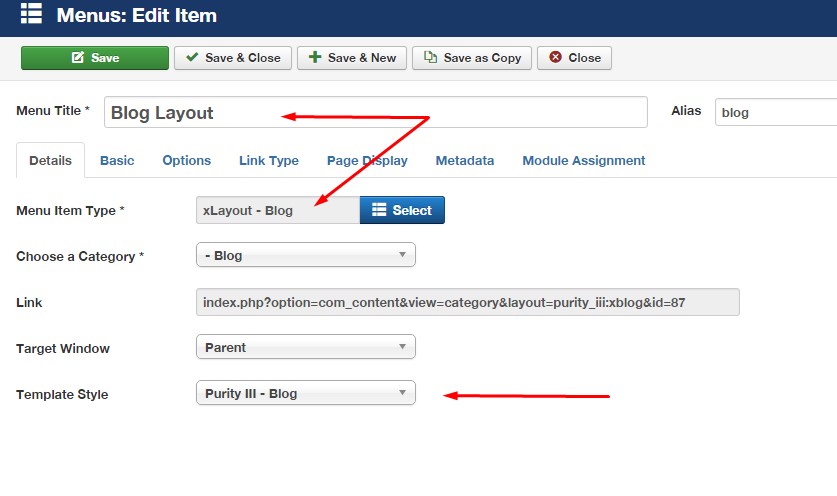
Task: Click the list icon on the Select button
Action: pyautogui.click(x=378, y=210)
